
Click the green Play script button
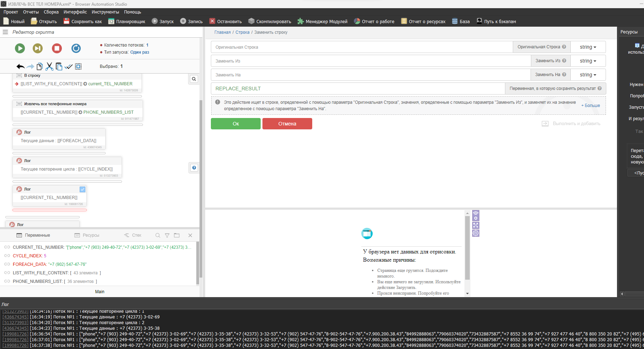point(20,48)
